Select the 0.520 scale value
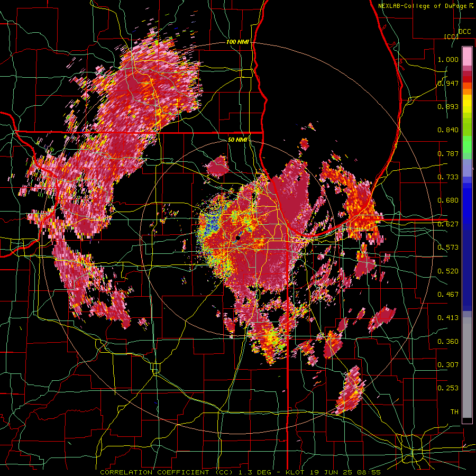Viewport: 476px width, 476px height. [448, 271]
